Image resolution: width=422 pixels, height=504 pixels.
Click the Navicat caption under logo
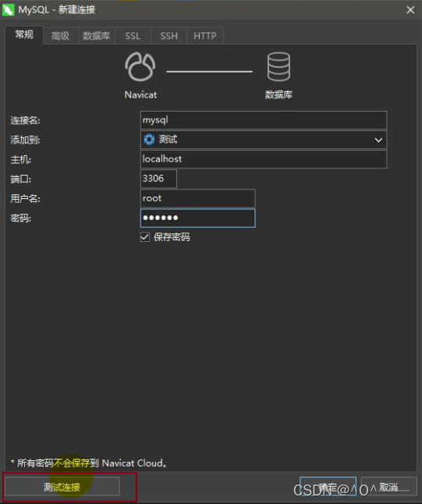point(140,95)
